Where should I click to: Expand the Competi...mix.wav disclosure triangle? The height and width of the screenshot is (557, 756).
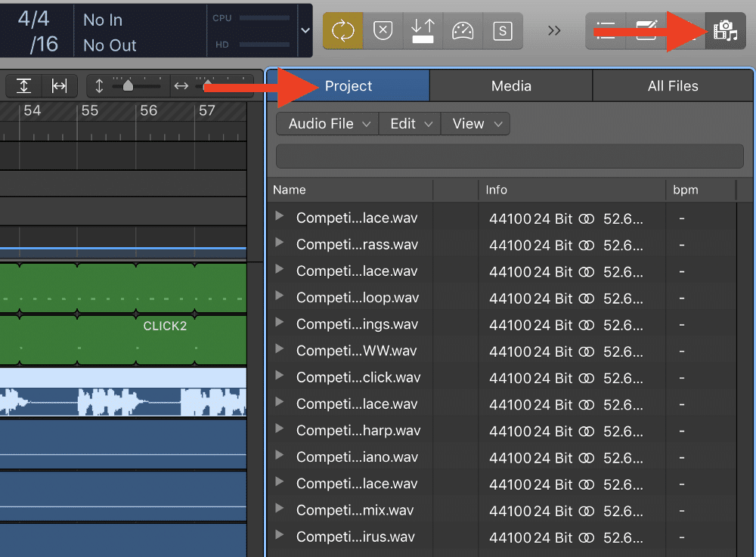279,507
